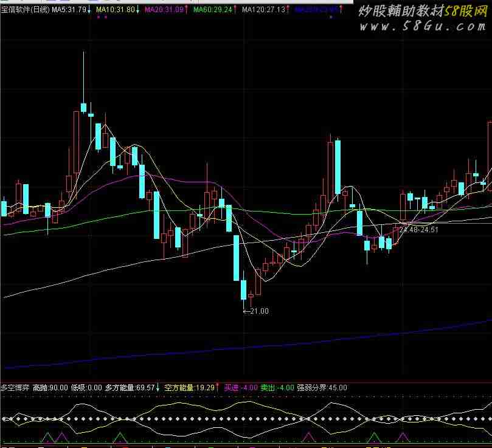Click the 低吸:0.00 parameter label
The height and width of the screenshot is (448, 492).
[86, 387]
